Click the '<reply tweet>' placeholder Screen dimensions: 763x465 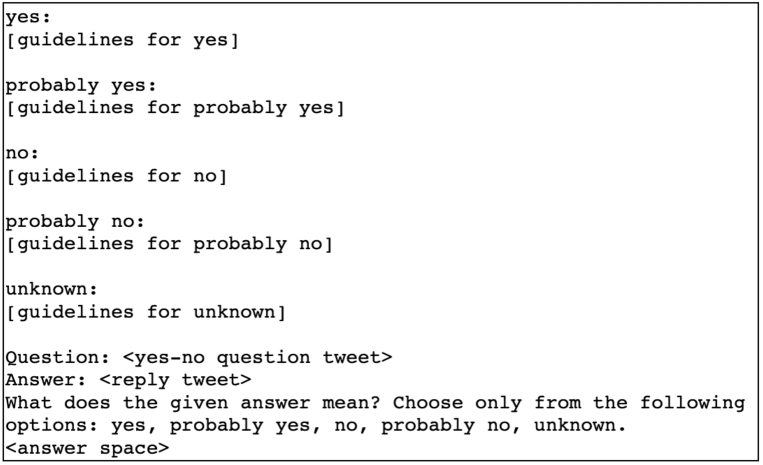(175, 380)
